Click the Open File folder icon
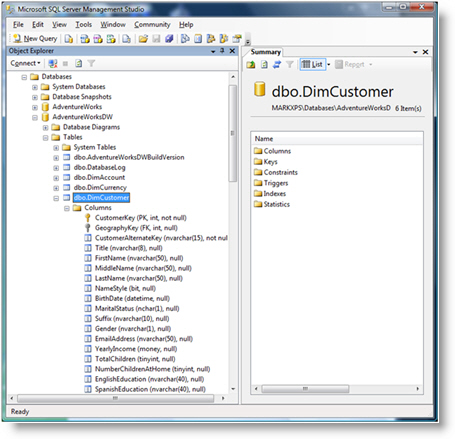The width and height of the screenshot is (455, 439). (143, 39)
